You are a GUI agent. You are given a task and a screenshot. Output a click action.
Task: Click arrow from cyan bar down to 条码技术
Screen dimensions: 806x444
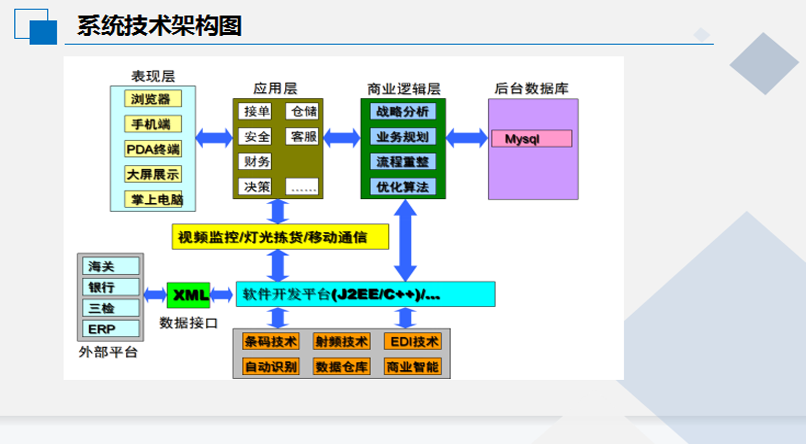point(278,318)
